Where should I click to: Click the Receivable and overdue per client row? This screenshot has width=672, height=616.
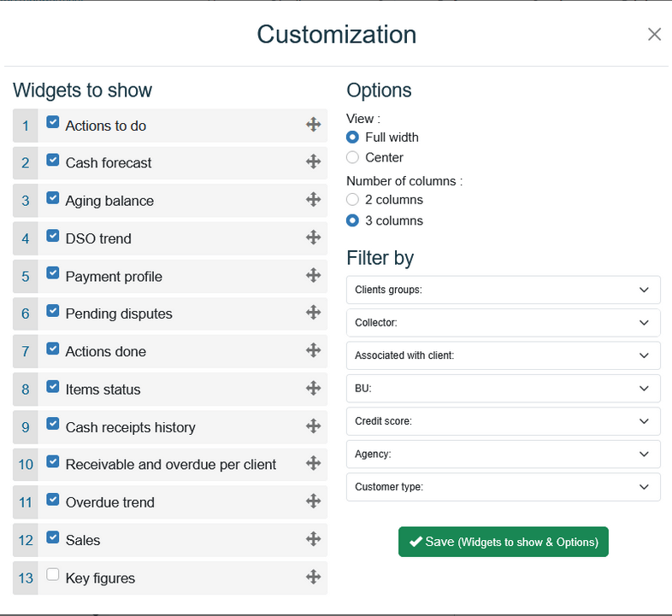[171, 465]
